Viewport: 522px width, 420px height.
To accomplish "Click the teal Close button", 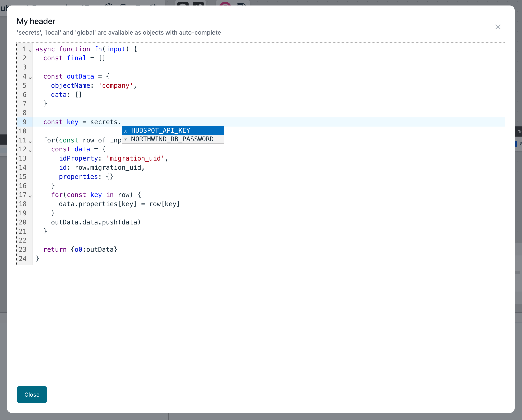I will click(x=32, y=395).
